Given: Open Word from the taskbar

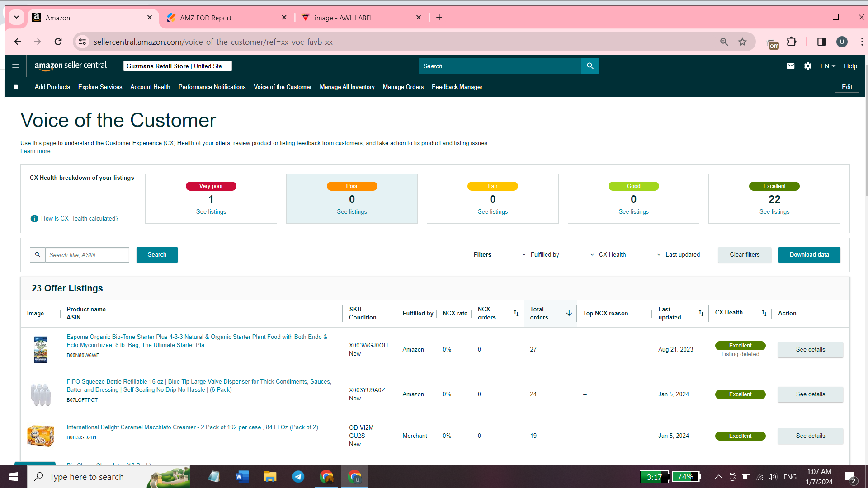Looking at the screenshot, I should [x=242, y=477].
